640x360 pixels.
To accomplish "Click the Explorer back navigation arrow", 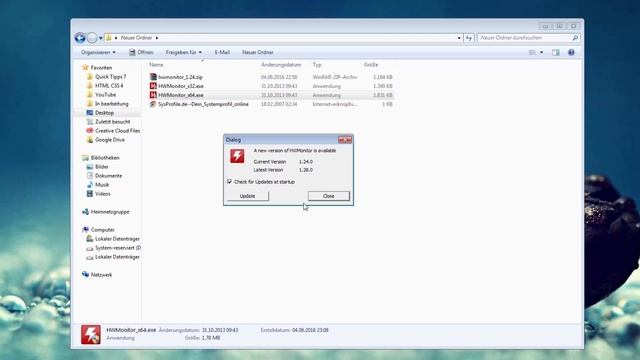I will 80,38.
